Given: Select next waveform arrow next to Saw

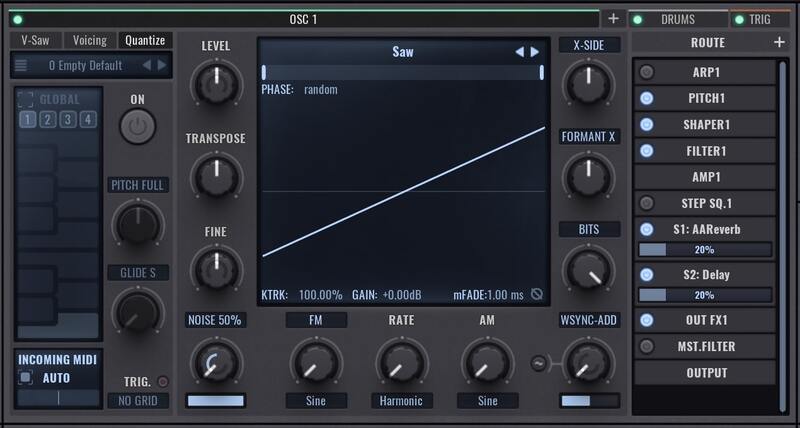Looking at the screenshot, I should click(x=534, y=52).
